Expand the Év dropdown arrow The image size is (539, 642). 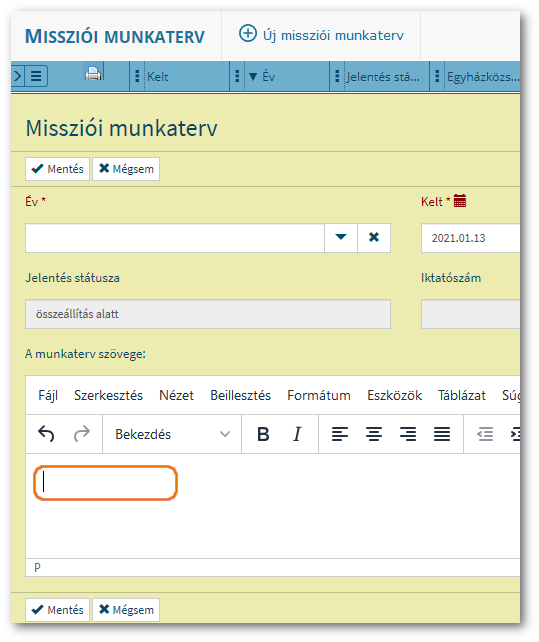341,237
